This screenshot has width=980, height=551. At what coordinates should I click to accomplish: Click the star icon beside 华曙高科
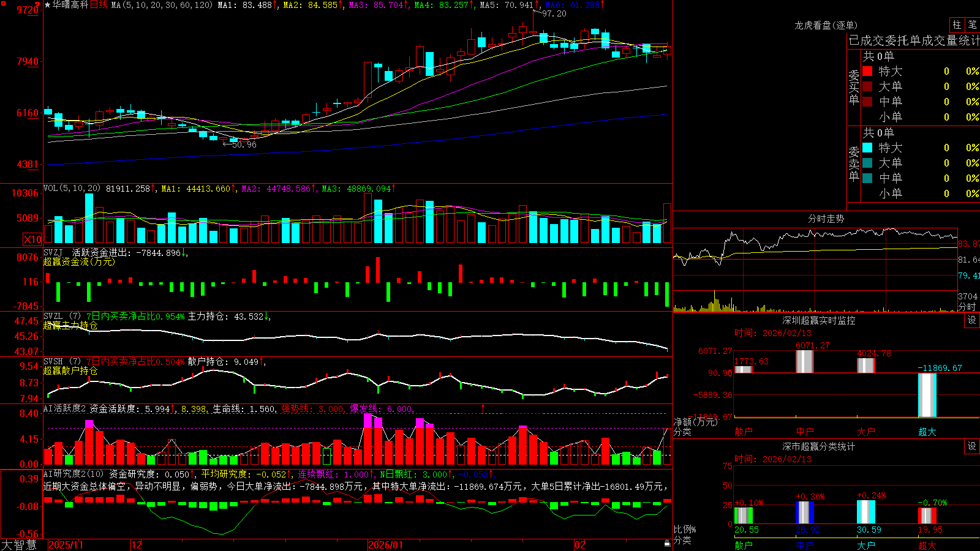(x=47, y=5)
